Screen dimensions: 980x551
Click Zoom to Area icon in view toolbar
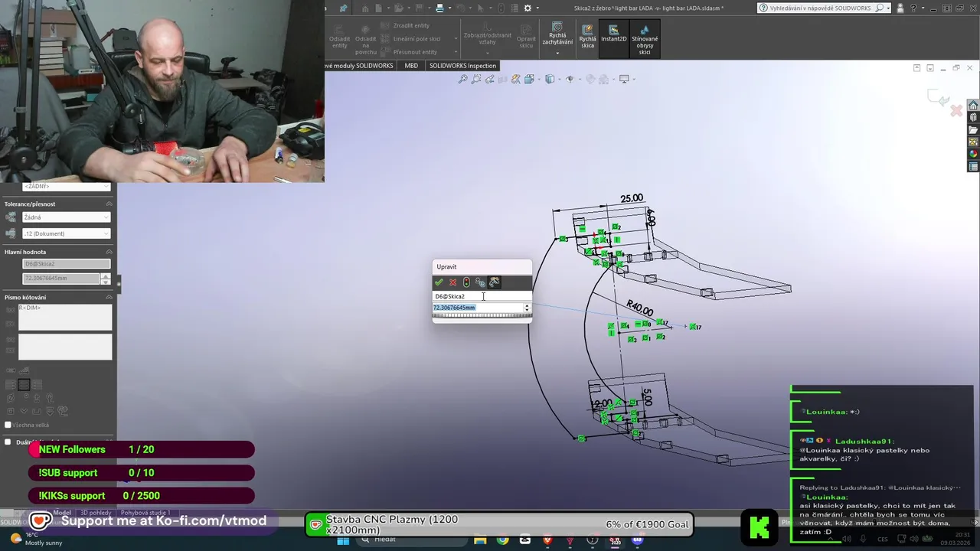click(x=476, y=79)
